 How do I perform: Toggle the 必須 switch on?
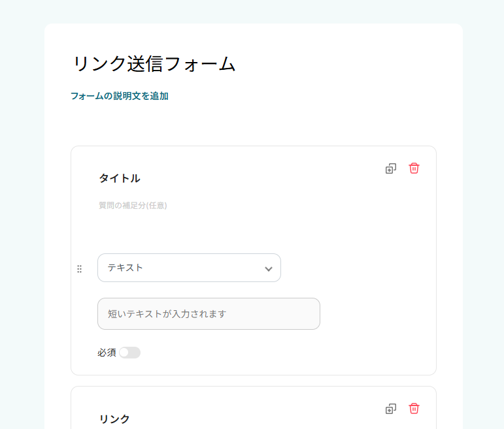click(x=129, y=353)
